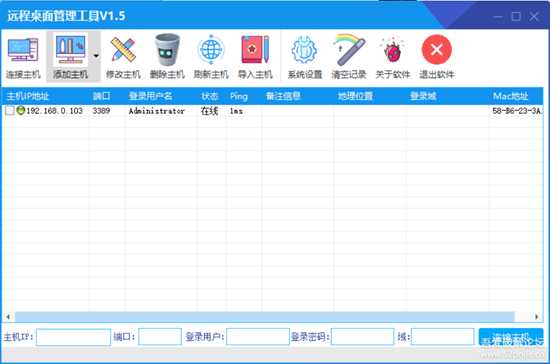Viewport: 550px width, 364px height.
Task: Click the 地理位置 column header
Action: [x=355, y=96]
